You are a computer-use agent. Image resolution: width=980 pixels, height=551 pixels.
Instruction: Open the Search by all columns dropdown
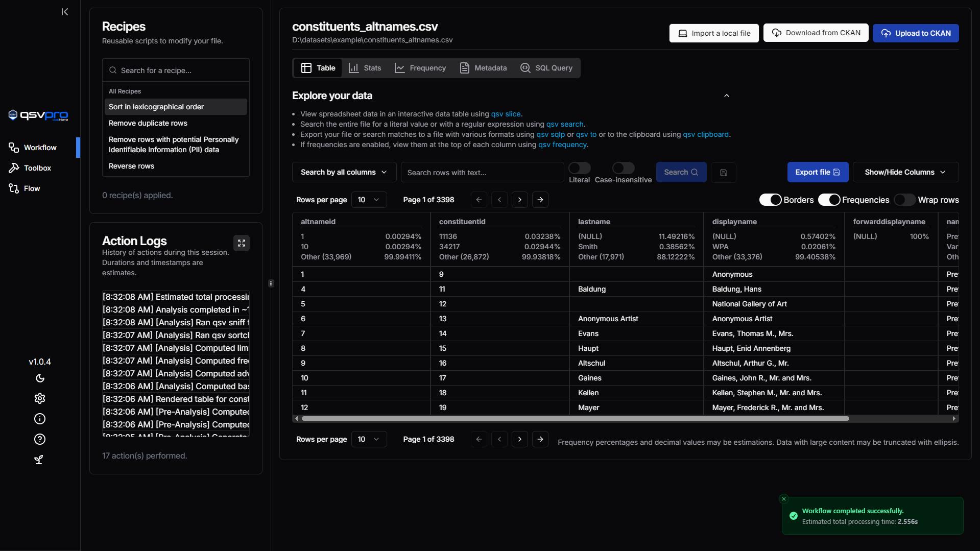click(x=344, y=173)
